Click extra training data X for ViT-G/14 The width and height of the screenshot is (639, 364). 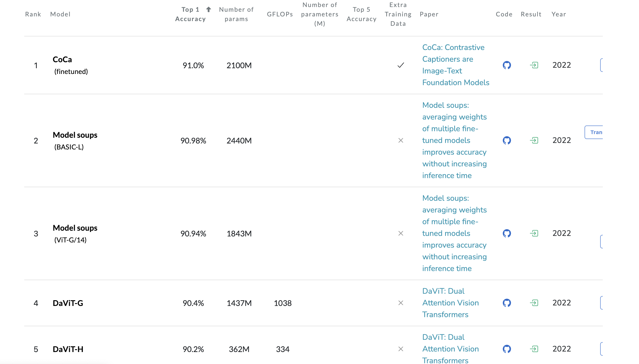[401, 233]
